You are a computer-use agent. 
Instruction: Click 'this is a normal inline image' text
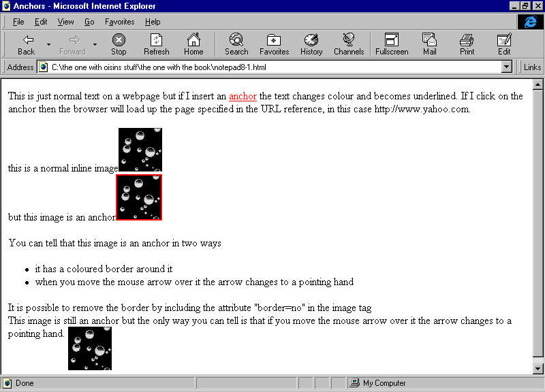(x=63, y=168)
